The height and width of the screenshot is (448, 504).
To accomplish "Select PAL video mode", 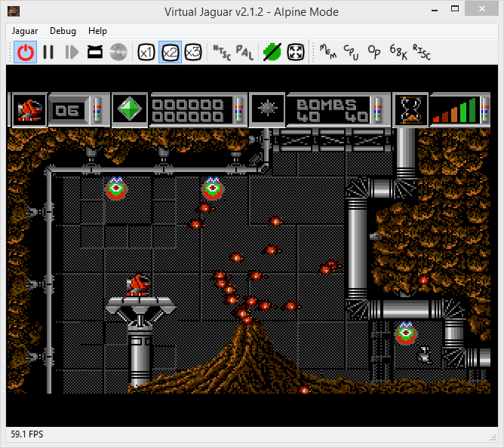I will 244,52.
